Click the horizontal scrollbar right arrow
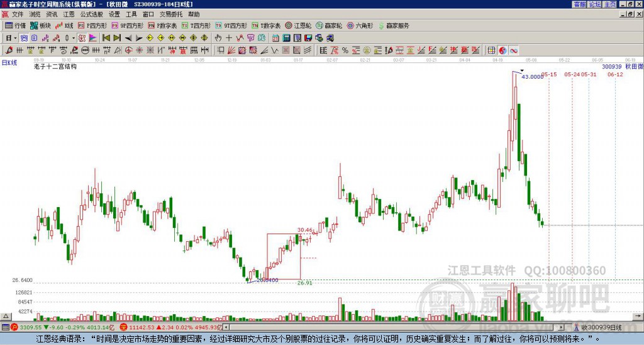 pyautogui.click(x=562, y=327)
